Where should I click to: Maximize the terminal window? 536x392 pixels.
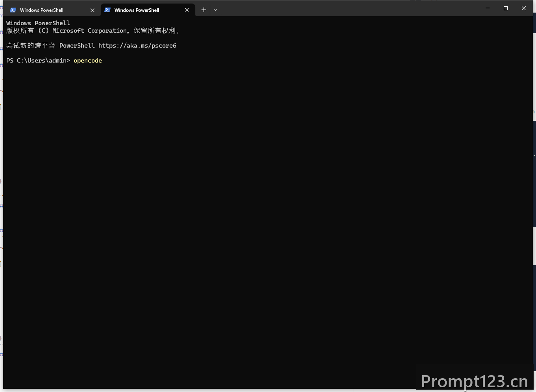(506, 8)
